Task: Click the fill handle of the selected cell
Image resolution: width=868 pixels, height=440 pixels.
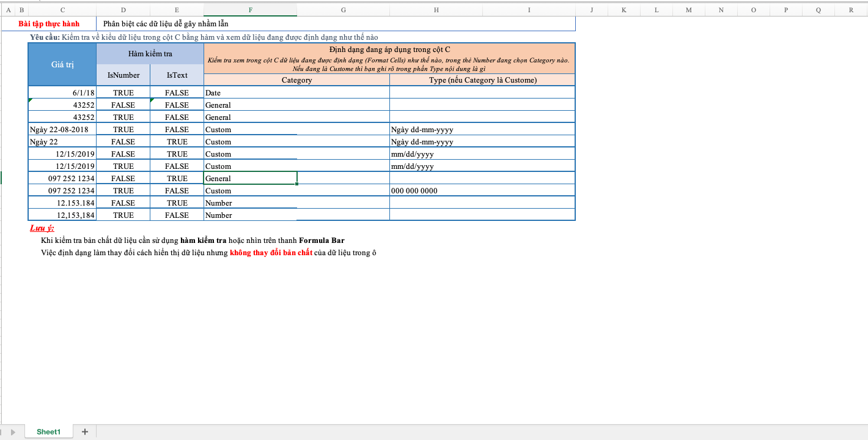Action: click(x=297, y=184)
